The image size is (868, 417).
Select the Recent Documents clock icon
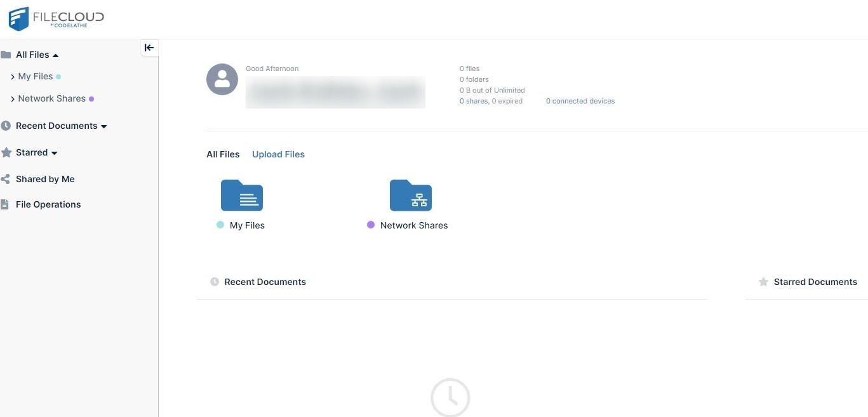coord(6,125)
